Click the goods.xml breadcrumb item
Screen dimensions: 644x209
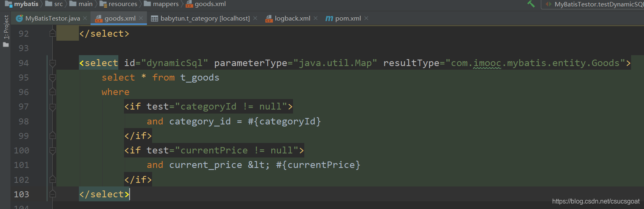[x=206, y=4]
